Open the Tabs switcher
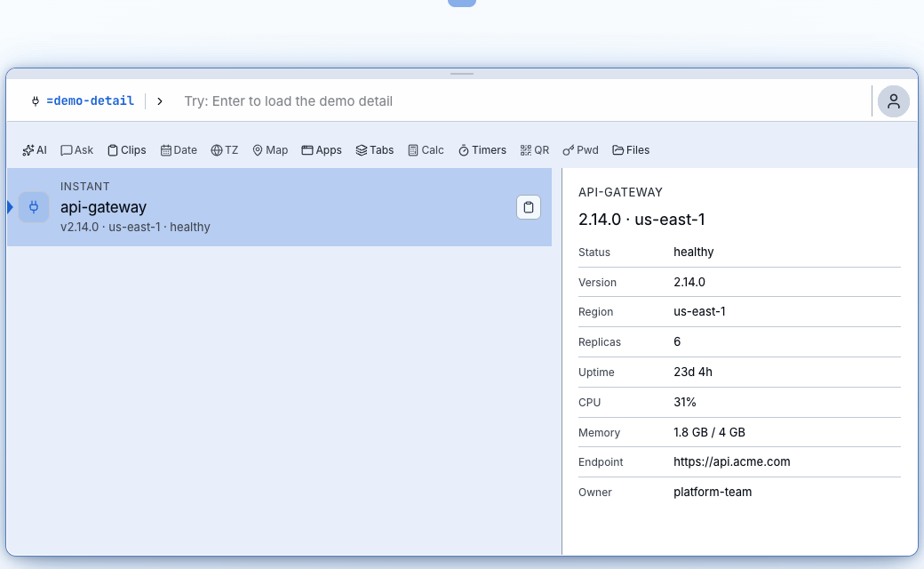 click(x=375, y=150)
